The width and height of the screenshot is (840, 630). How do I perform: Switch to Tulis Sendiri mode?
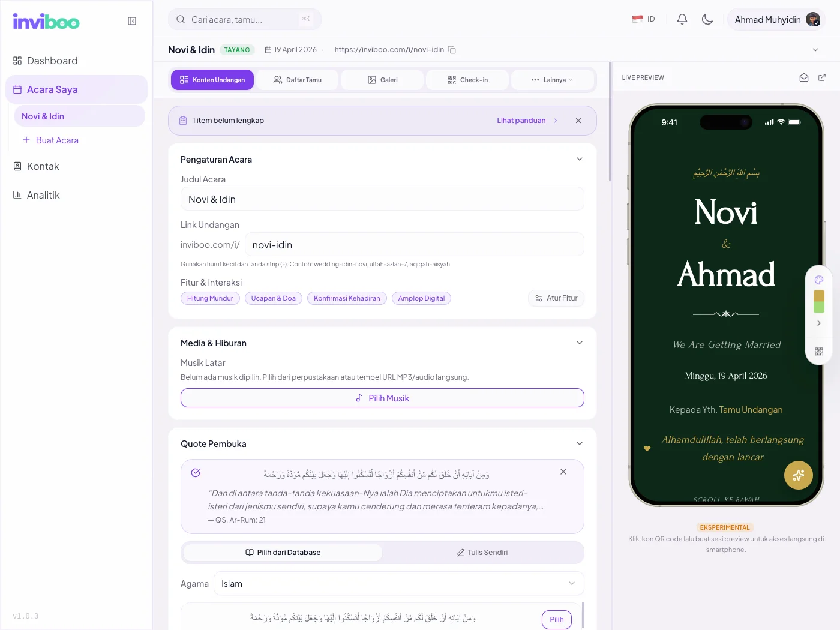(x=482, y=553)
